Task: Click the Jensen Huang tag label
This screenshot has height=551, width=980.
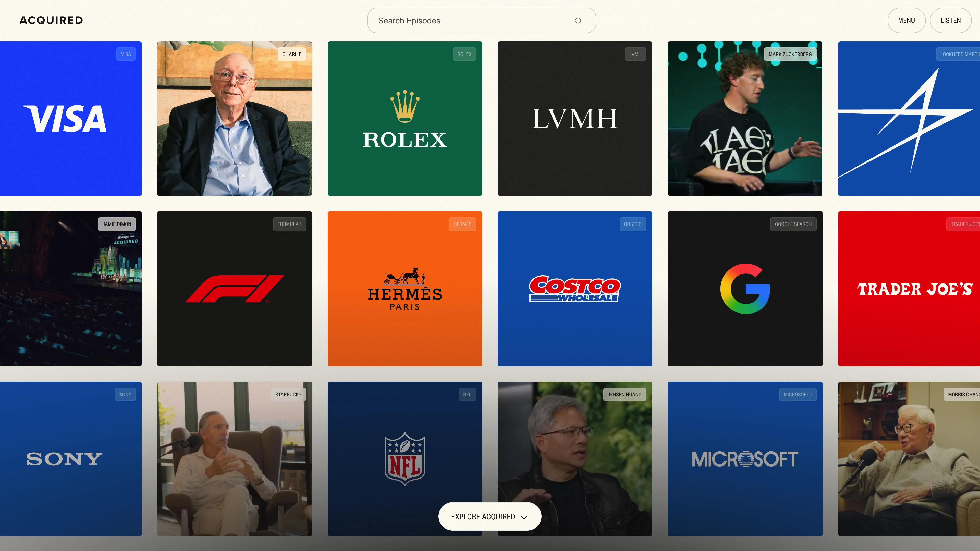Action: click(x=624, y=395)
